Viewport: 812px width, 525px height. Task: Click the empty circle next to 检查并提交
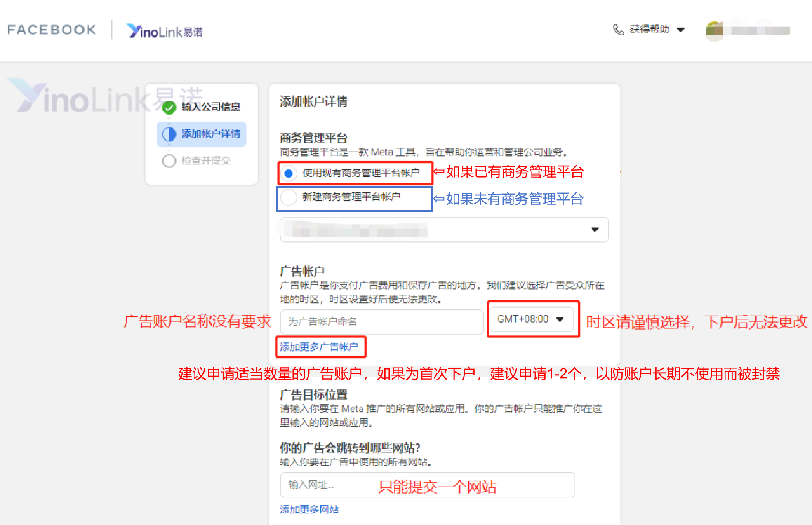169,161
